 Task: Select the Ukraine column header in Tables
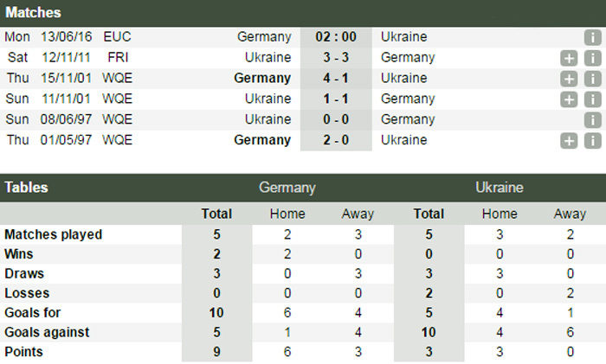(x=499, y=188)
